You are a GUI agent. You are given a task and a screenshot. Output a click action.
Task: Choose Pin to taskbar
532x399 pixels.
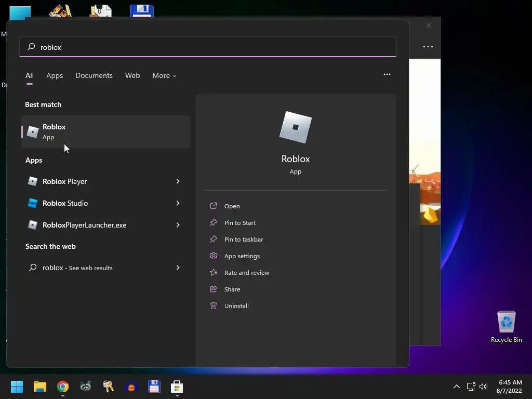(244, 240)
